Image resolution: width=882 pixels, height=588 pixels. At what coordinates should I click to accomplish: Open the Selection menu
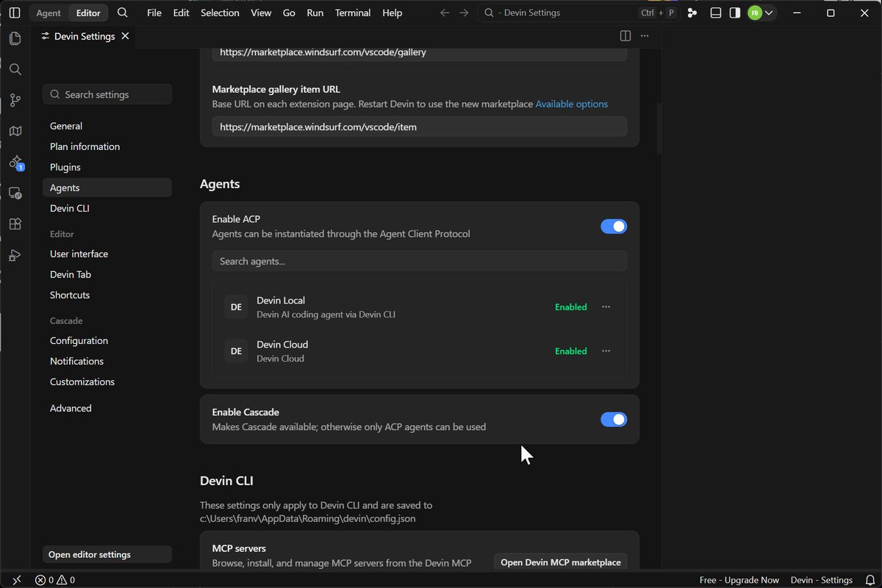coord(220,12)
